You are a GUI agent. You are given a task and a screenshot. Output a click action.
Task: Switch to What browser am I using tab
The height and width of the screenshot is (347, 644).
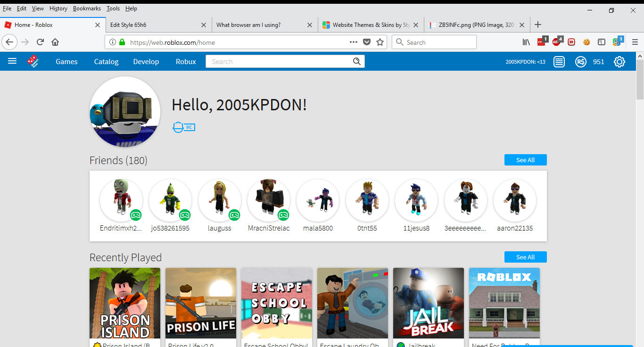click(x=264, y=25)
